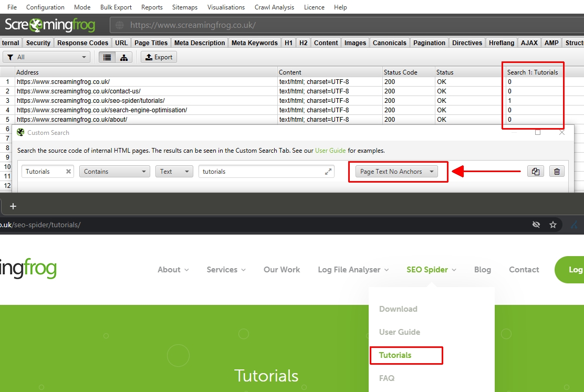Open the Contains dropdown
The width and height of the screenshot is (584, 392).
coord(114,171)
